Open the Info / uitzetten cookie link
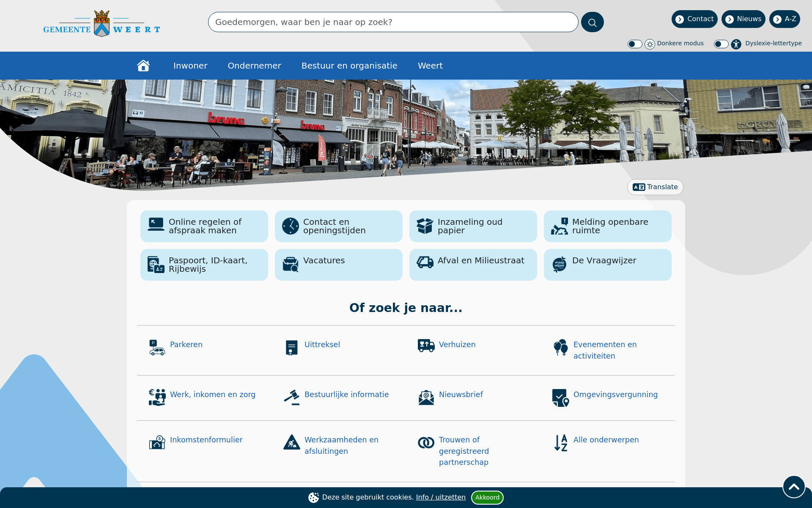Image resolution: width=812 pixels, height=508 pixels. [441, 497]
